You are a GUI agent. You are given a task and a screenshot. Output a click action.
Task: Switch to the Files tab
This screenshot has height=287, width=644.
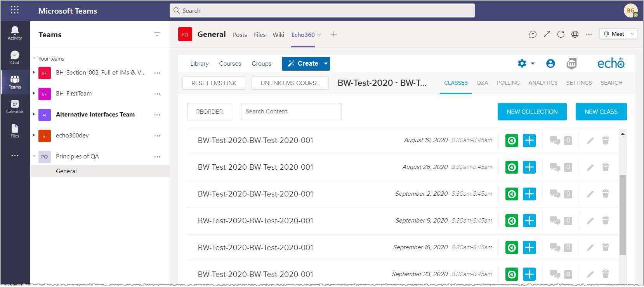(260, 35)
